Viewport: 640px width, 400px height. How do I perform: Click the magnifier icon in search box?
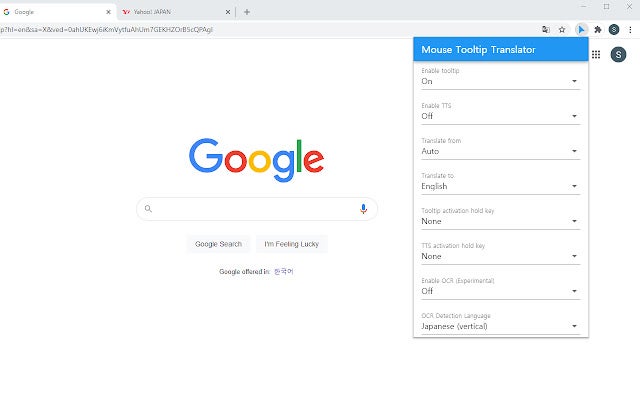pyautogui.click(x=148, y=209)
